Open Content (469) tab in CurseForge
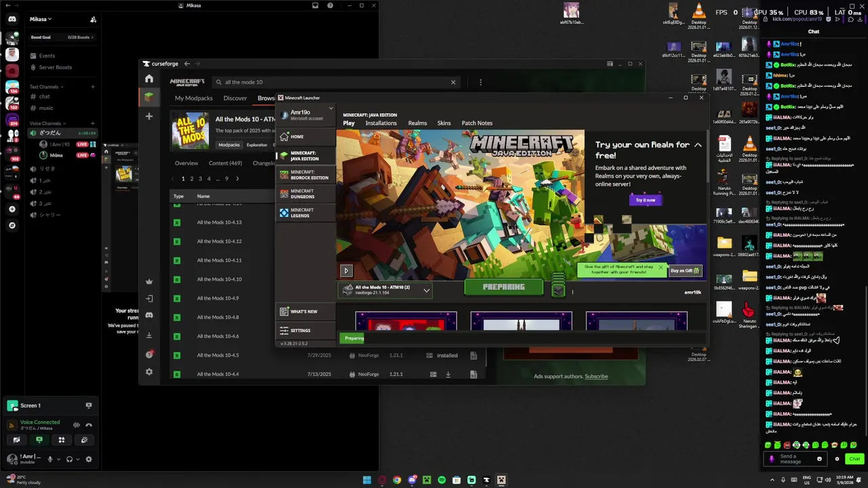Viewport: 868px width, 488px height. point(225,163)
